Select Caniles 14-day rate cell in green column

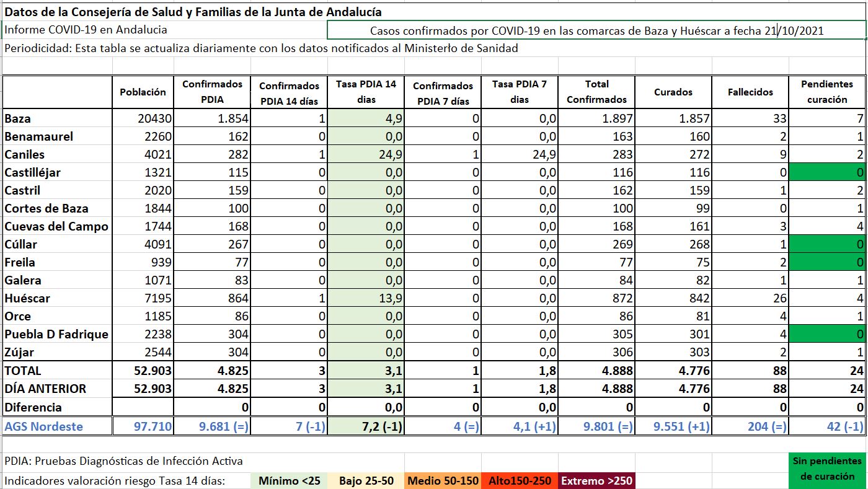[365, 154]
